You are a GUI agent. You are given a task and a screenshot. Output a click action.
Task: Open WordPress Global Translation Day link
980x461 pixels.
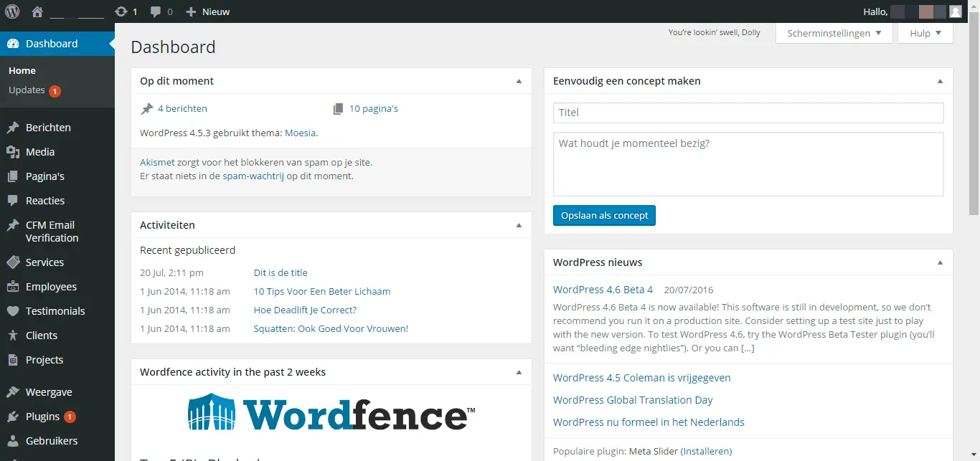coord(633,400)
